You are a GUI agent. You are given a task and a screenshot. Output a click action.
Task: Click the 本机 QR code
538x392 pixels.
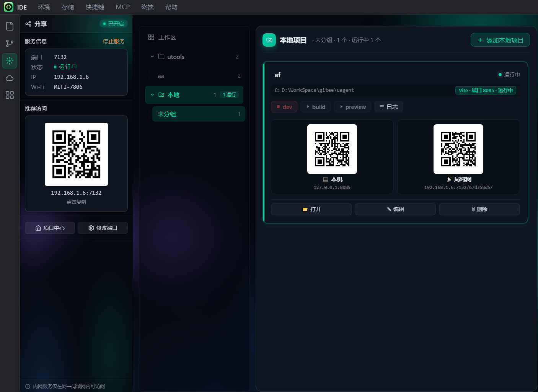pyautogui.click(x=332, y=149)
